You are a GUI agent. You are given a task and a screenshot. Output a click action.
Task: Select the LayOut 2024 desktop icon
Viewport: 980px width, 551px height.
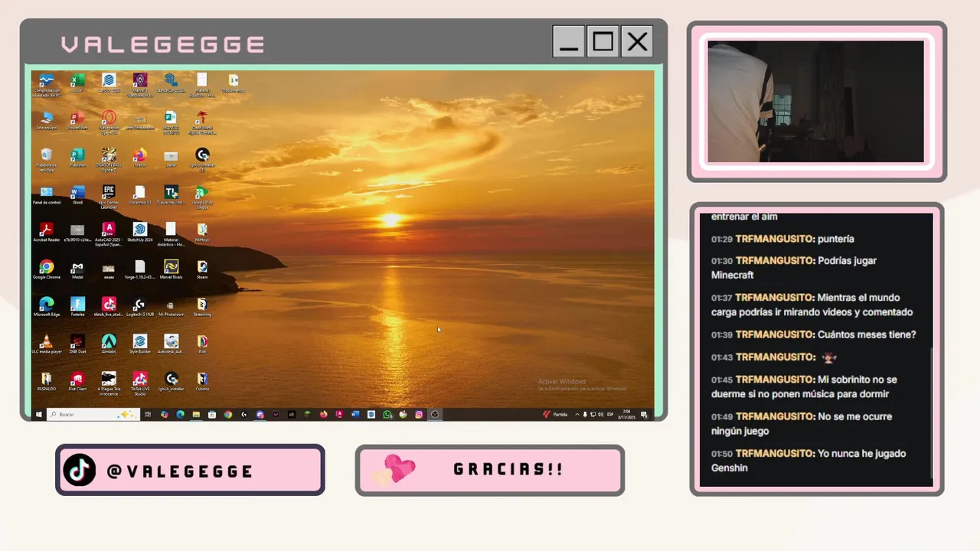[x=109, y=83]
